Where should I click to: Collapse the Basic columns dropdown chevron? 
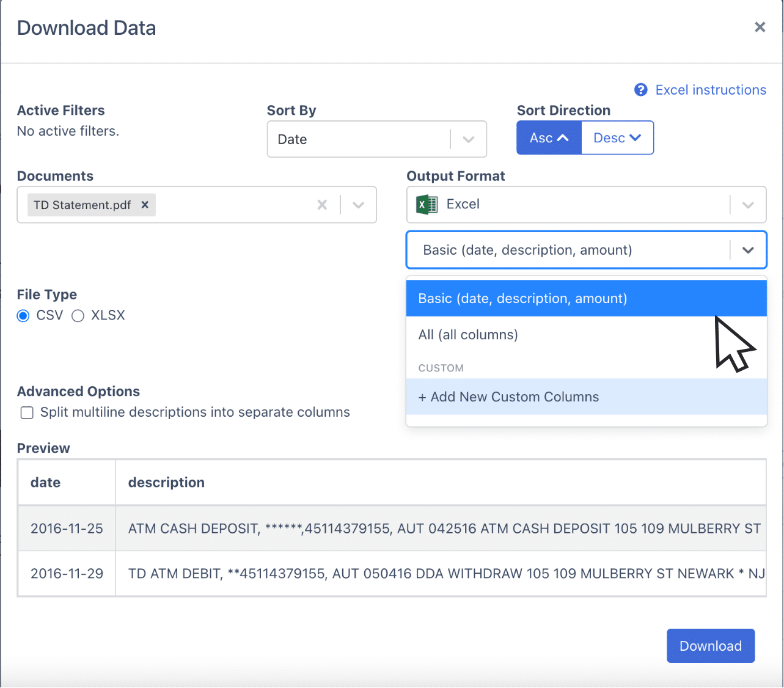tap(748, 250)
